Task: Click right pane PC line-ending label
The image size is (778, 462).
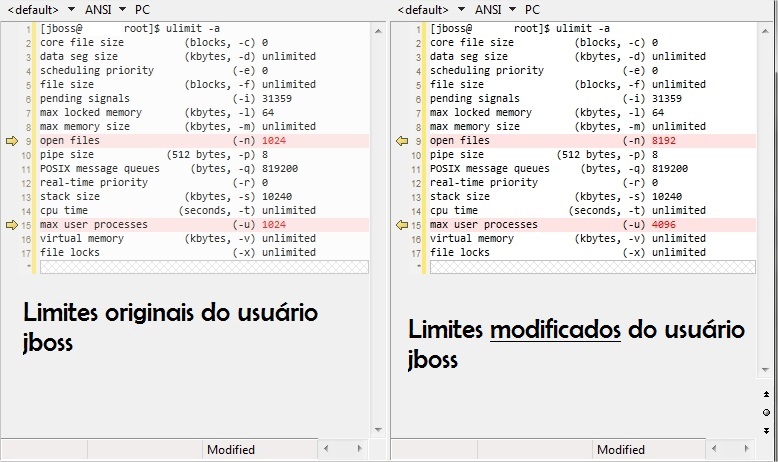Action: (532, 9)
